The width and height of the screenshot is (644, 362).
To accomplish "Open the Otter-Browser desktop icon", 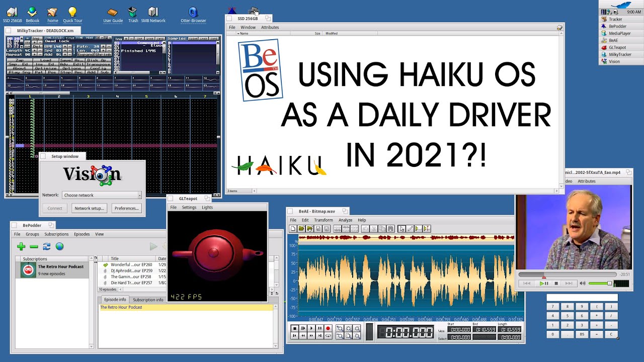I will coord(193,15).
